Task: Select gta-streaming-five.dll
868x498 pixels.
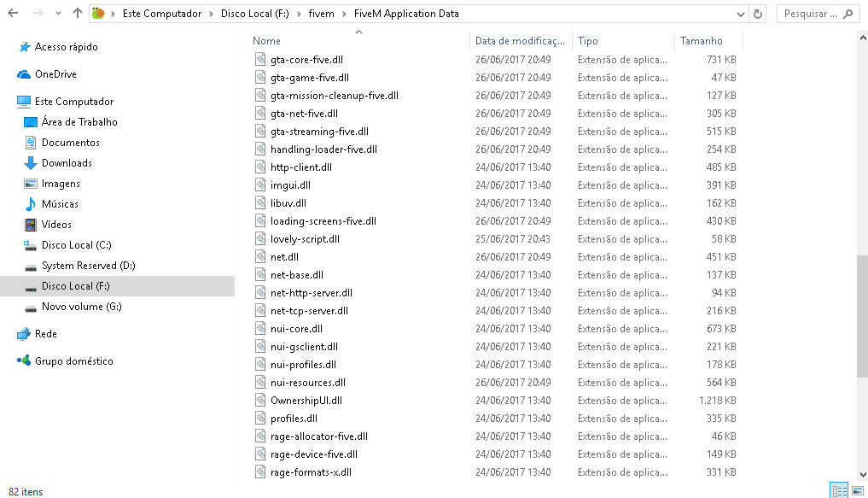Action: tap(319, 132)
